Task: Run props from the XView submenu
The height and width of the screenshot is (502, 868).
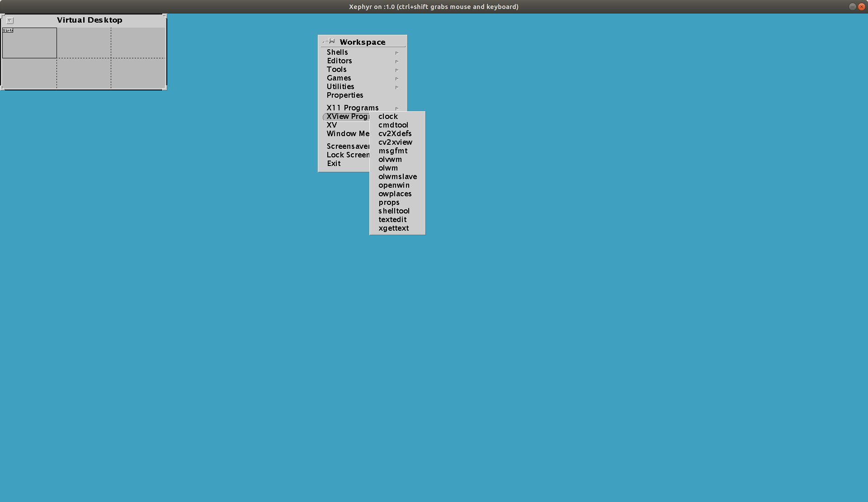Action: pyautogui.click(x=389, y=203)
